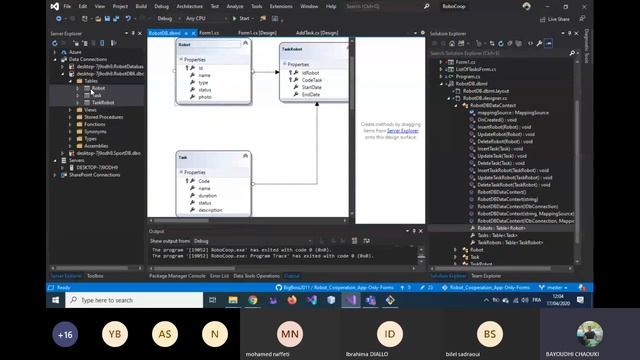The image size is (640, 360).
Task: Open the Show output from dropdown
Action: click(x=252, y=241)
